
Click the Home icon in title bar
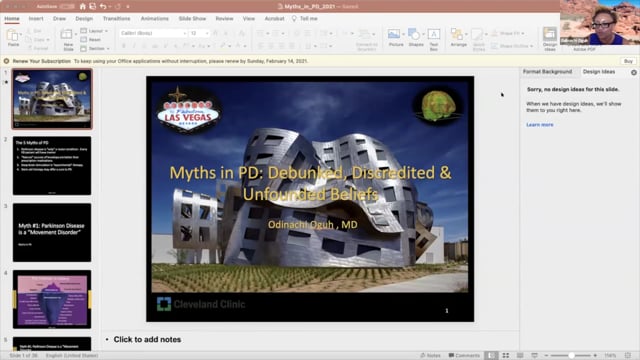coord(83,6)
